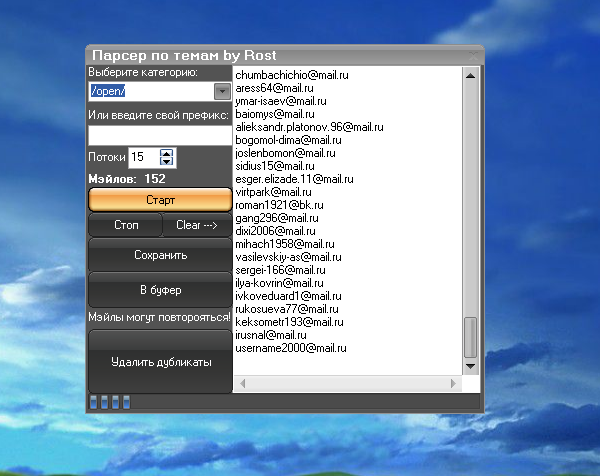Select email keksometr193@mail.ru
The width and height of the screenshot is (600, 476).
[x=289, y=322]
